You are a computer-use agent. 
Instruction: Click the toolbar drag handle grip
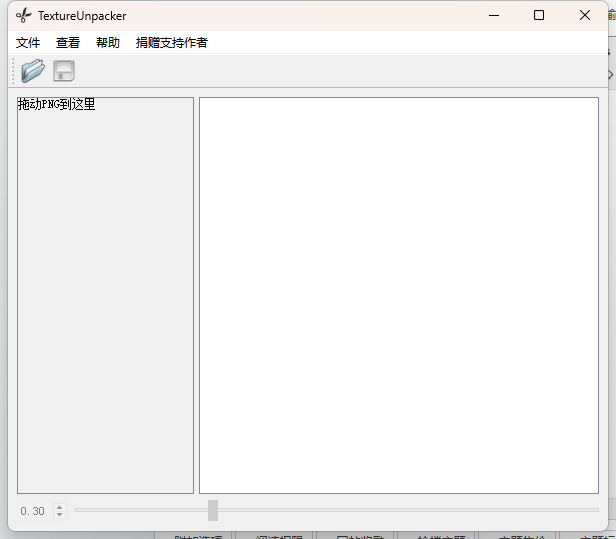[13, 71]
